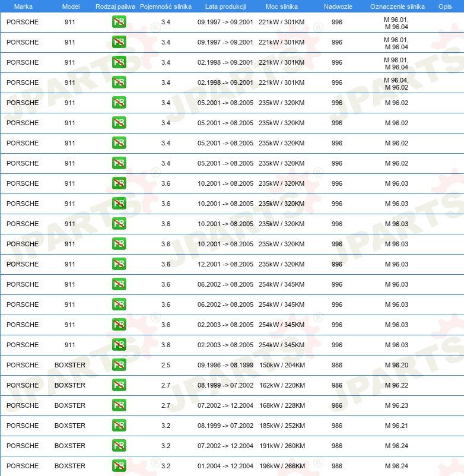Click the fuel icon in the Boxster M 96.22 row

click(x=119, y=385)
